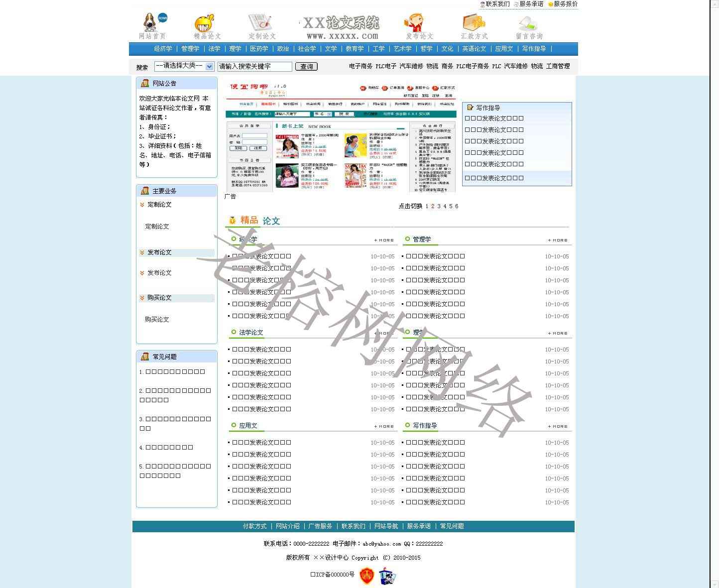The height and width of the screenshot is (588, 719).
Task: Click the 常见问题 panel header icon
Action: tap(145, 356)
